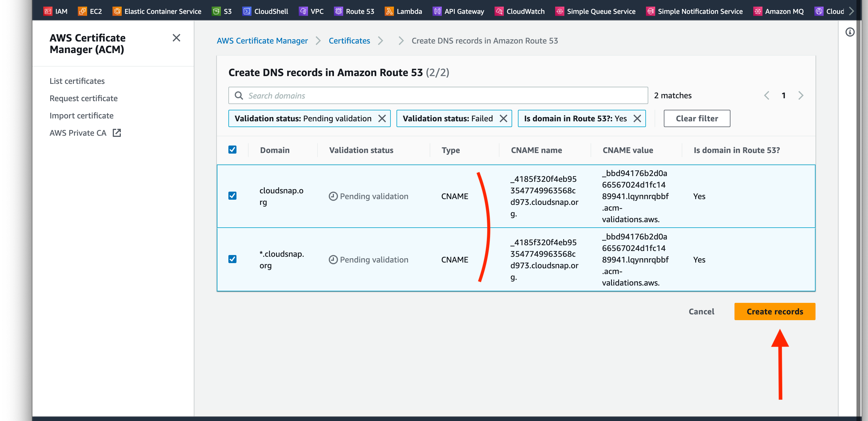Go to AWS Certificate Manager breadcrumb

pos(262,41)
